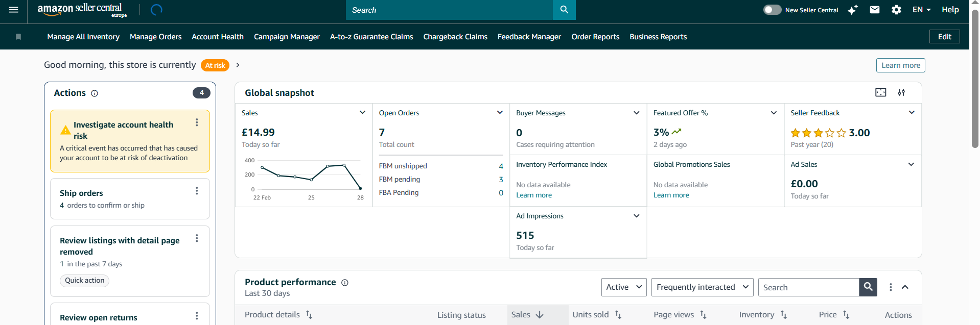Screen dimensions: 980x325
Task: Open the messages envelope icon
Action: click(875, 10)
